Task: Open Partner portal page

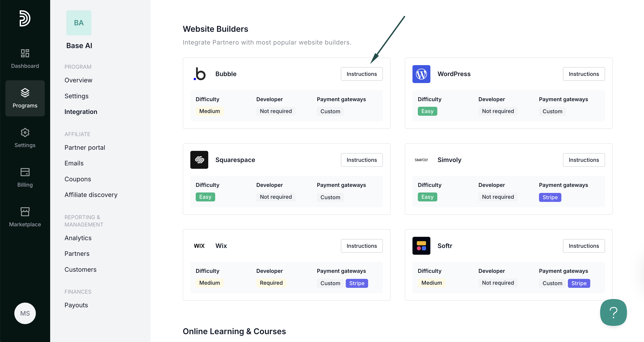Action: tap(85, 148)
